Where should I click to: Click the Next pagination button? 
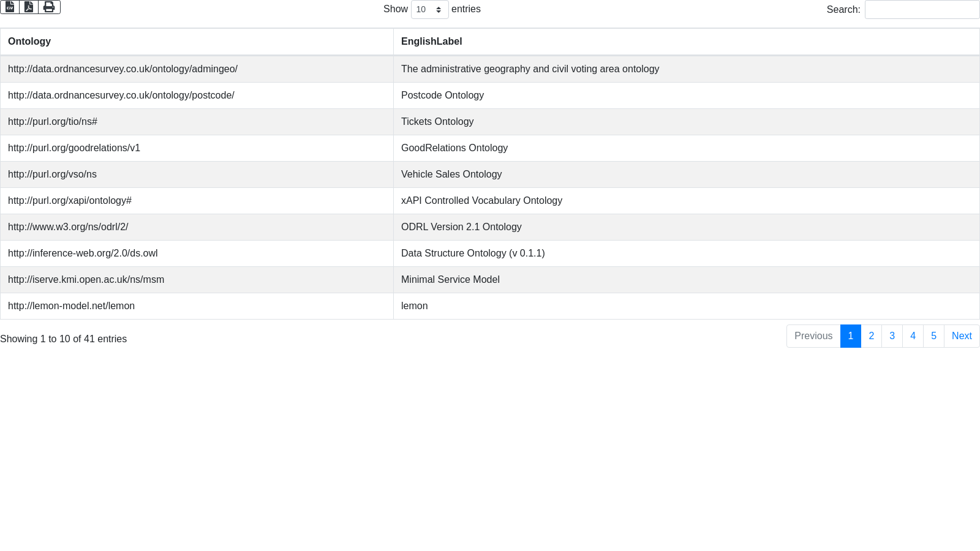pos(962,336)
